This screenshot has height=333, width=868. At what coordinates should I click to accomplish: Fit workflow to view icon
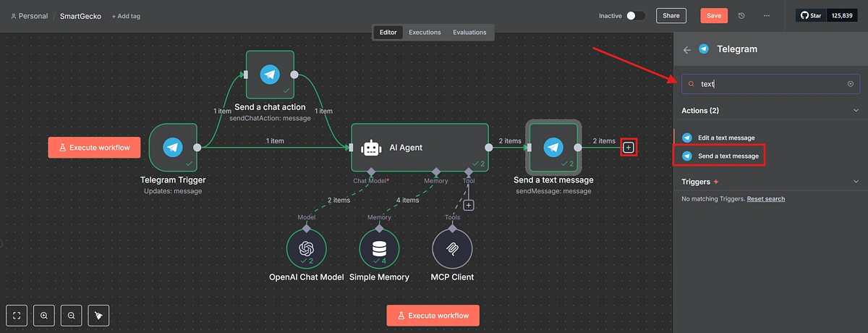17,316
